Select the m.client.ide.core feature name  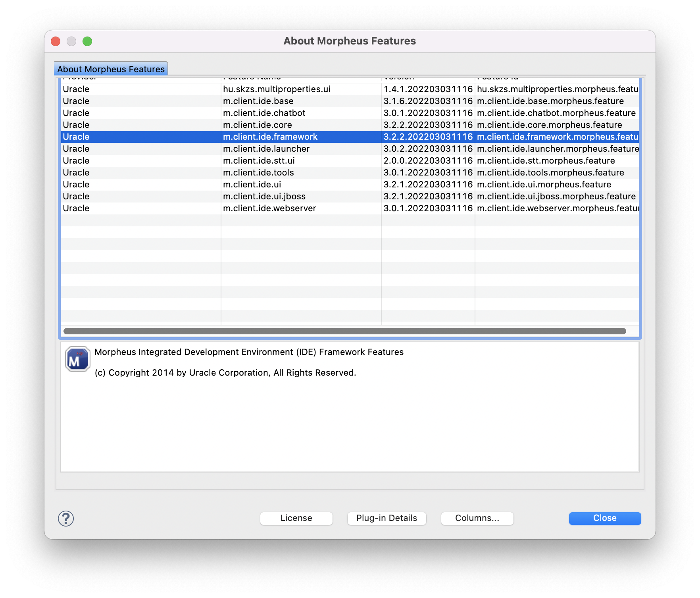click(258, 125)
